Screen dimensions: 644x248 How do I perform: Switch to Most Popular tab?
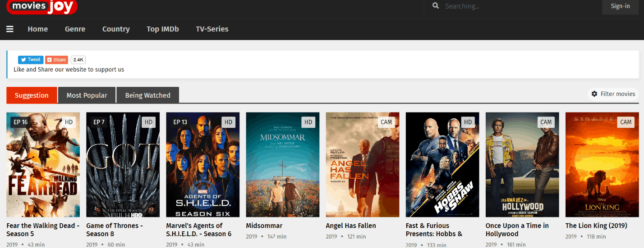(x=87, y=95)
